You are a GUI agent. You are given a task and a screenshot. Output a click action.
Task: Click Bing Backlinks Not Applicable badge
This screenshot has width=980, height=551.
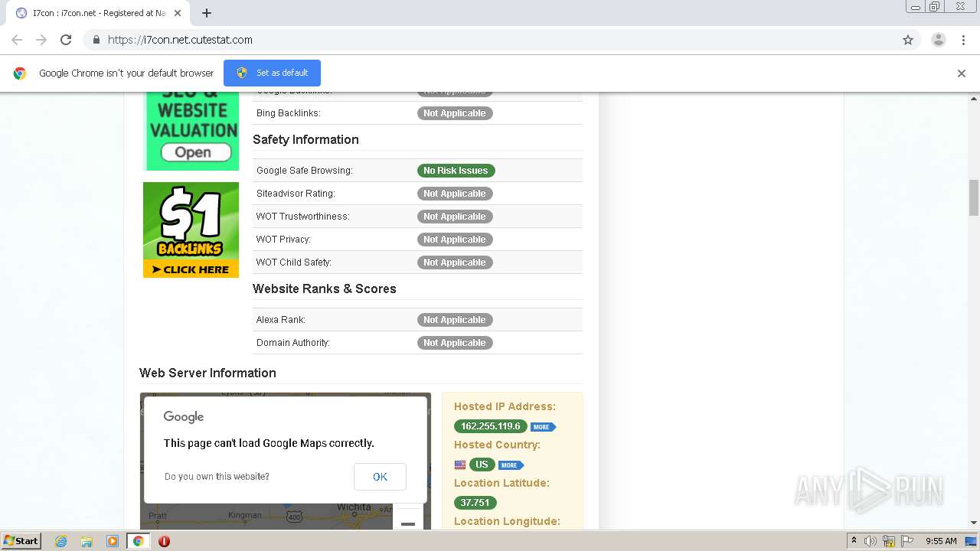click(x=455, y=113)
